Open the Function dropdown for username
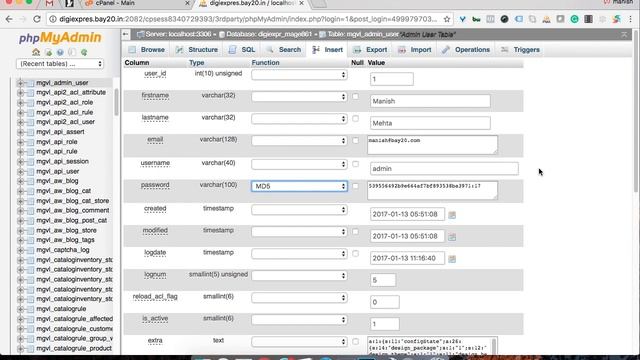 click(299, 164)
